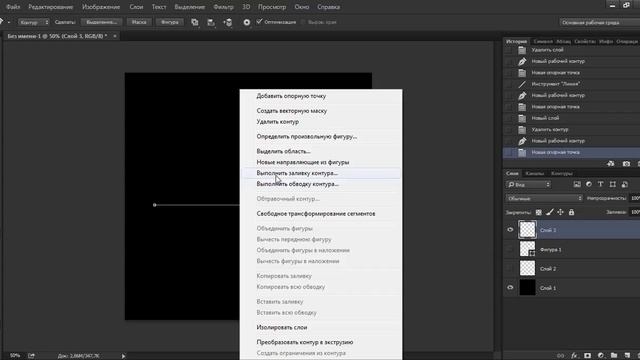
Task: Click the export icon in the status bar
Action: click(x=31, y=356)
